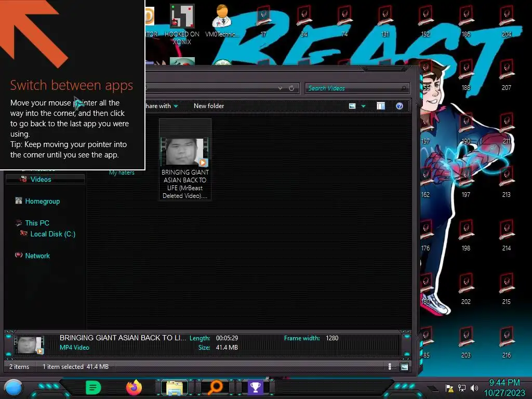
Task: Click the change view icon
Action: pos(352,106)
